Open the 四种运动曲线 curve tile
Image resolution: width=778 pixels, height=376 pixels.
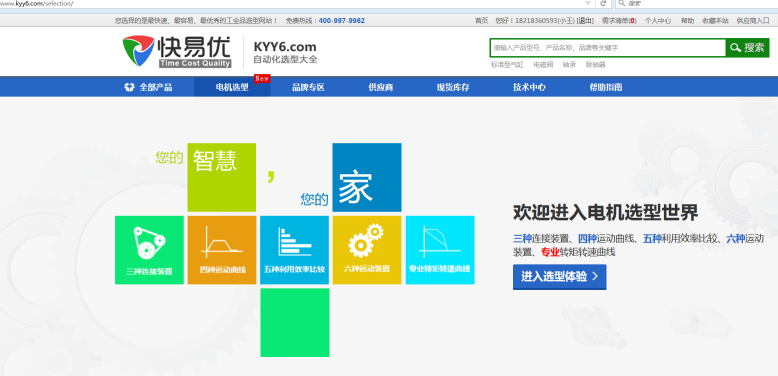[222, 250]
